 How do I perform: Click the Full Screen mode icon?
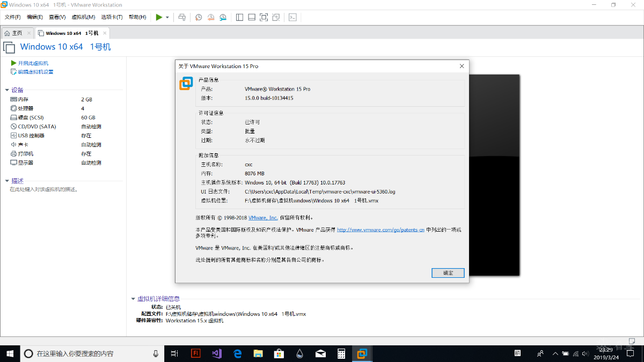(x=264, y=17)
